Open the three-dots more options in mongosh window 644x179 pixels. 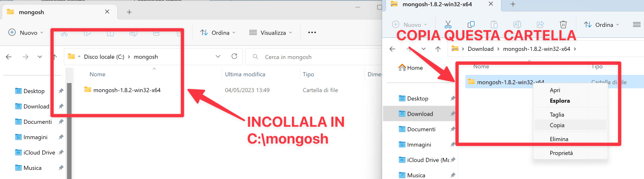point(312,33)
